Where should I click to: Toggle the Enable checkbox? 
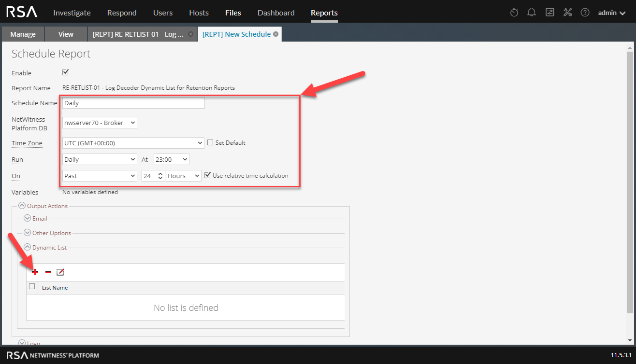click(66, 72)
